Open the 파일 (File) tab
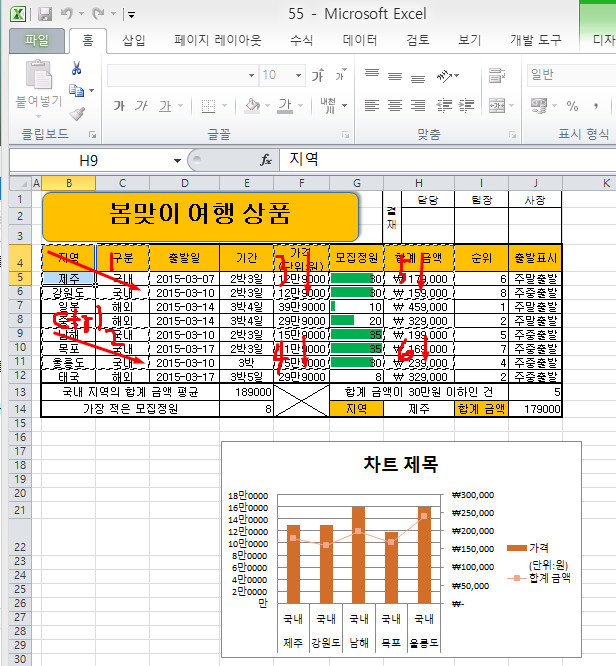The height and width of the screenshot is (666, 616). 37,40
